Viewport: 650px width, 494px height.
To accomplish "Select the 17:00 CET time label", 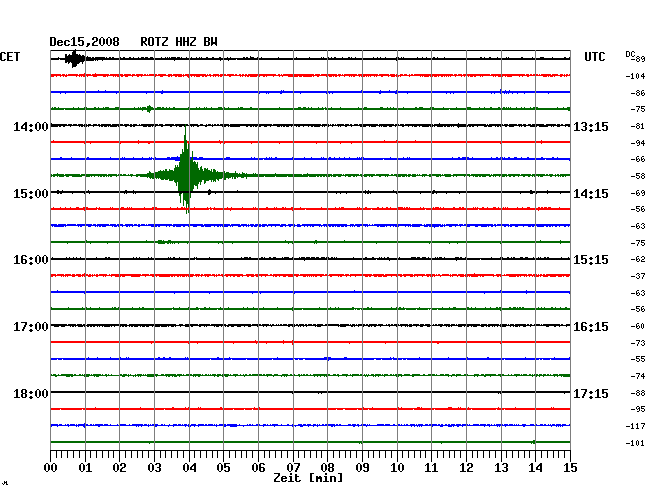I will [x=31, y=327].
